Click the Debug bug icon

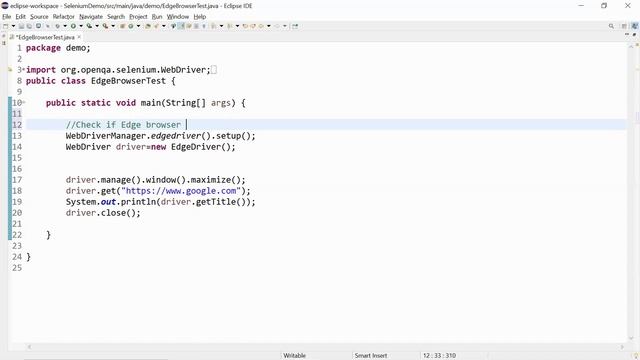(57, 26)
